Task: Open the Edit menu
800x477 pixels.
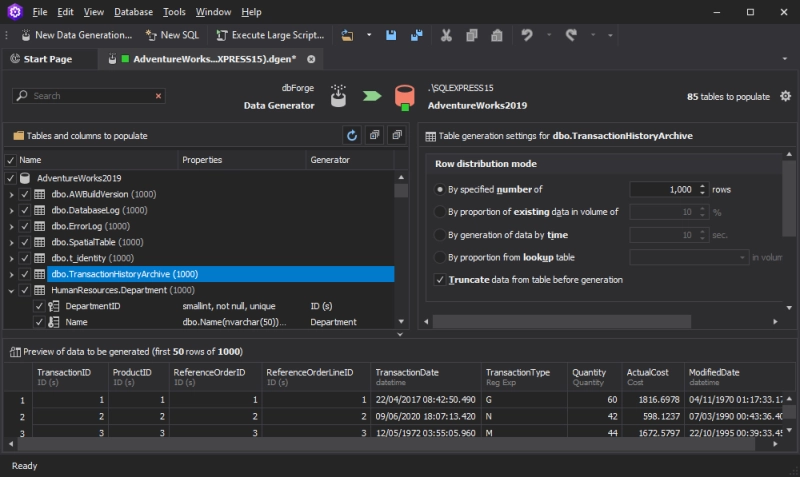Action: [x=65, y=12]
